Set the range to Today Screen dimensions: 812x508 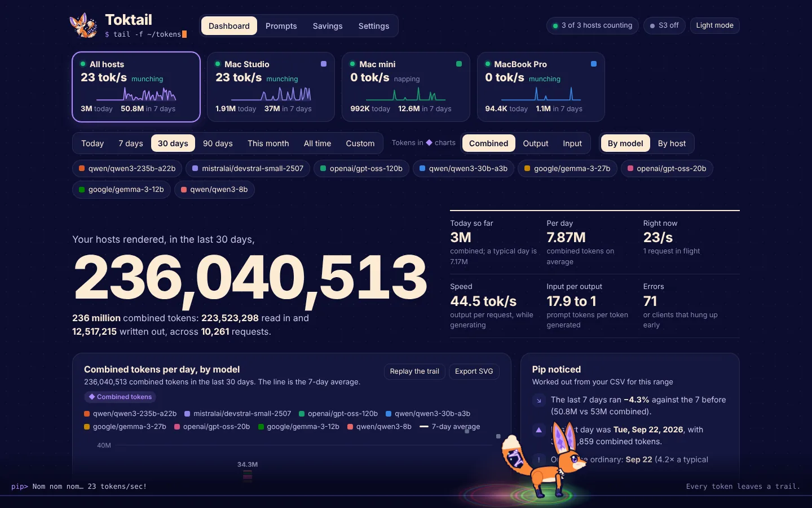pos(92,143)
